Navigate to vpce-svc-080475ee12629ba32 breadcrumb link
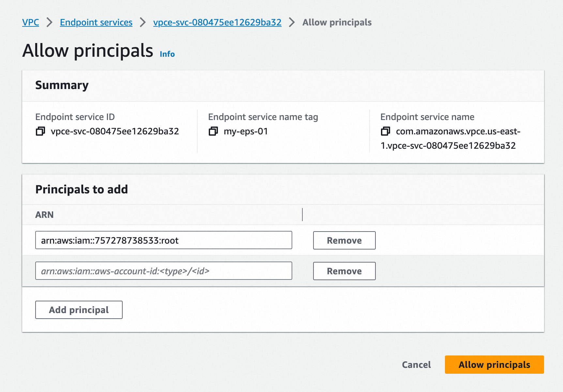This screenshot has height=392, width=563. point(217,23)
